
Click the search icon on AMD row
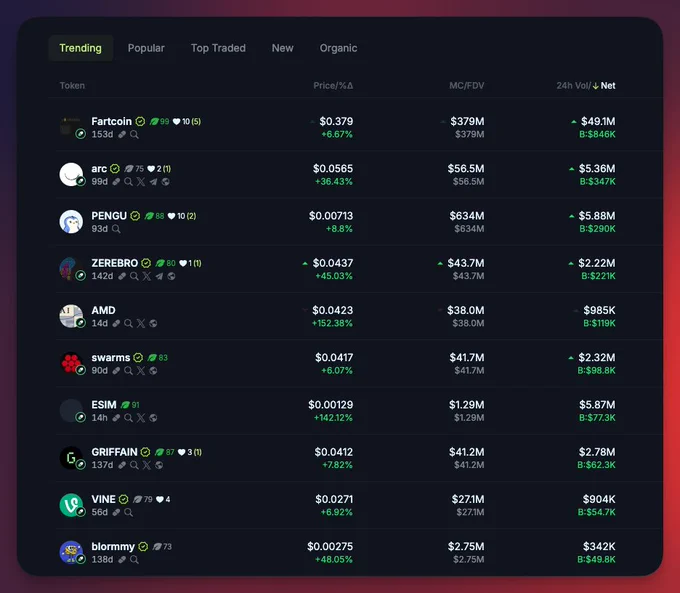tap(128, 324)
